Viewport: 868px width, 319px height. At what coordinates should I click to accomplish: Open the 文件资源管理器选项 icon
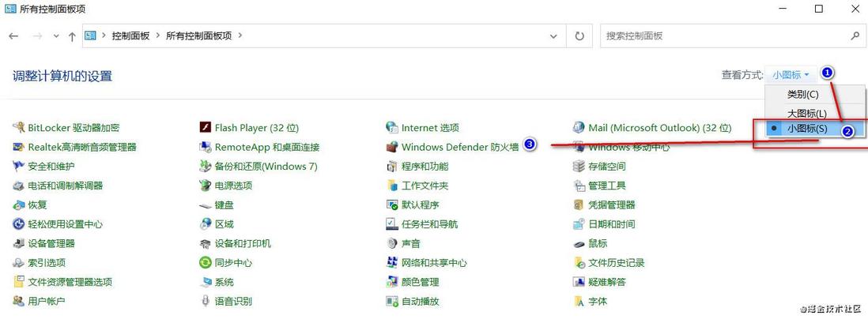(19, 282)
